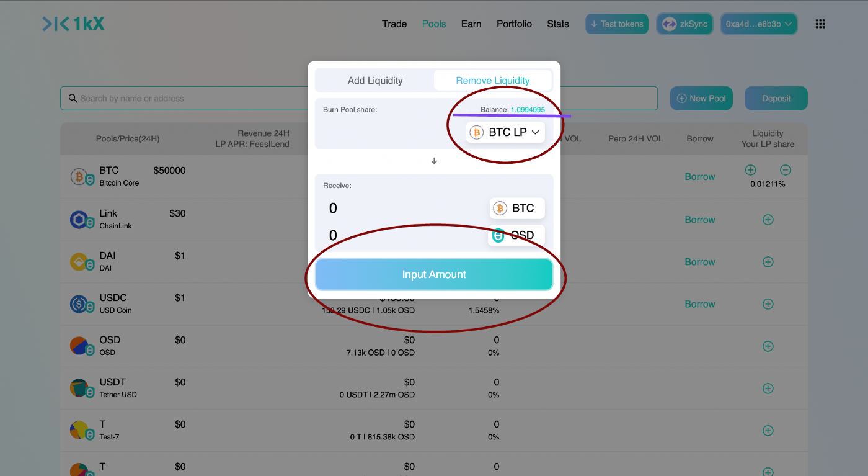The width and height of the screenshot is (868, 476).
Task: Click the plus icon in OSD row
Action: (768, 346)
